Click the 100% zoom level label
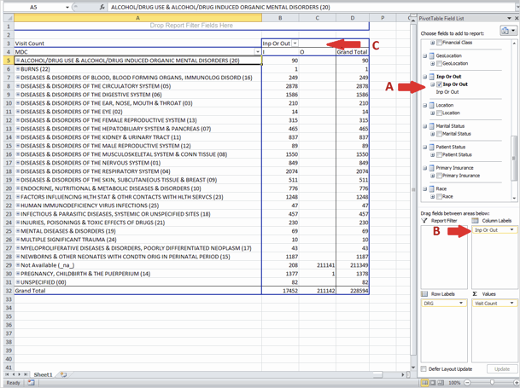The height and width of the screenshot is (388, 520). pos(454,383)
